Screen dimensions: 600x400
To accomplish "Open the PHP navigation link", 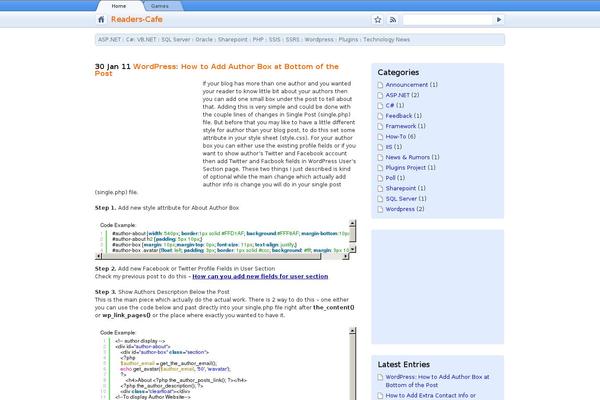I will [x=258, y=39].
